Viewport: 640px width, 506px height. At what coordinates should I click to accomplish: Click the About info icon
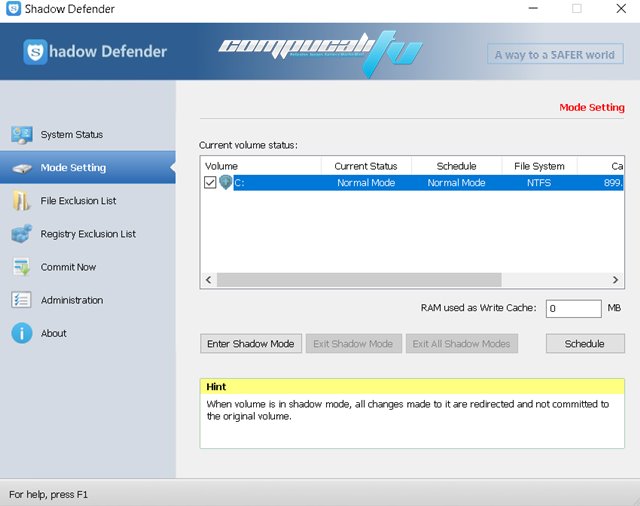point(22,333)
